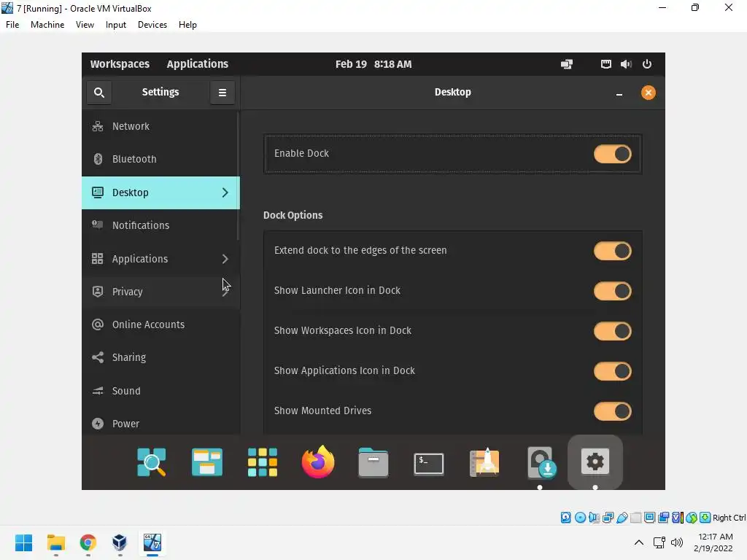The width and height of the screenshot is (747, 560).
Task: Click the Online Accounts at-sign icon
Action: coord(98,324)
